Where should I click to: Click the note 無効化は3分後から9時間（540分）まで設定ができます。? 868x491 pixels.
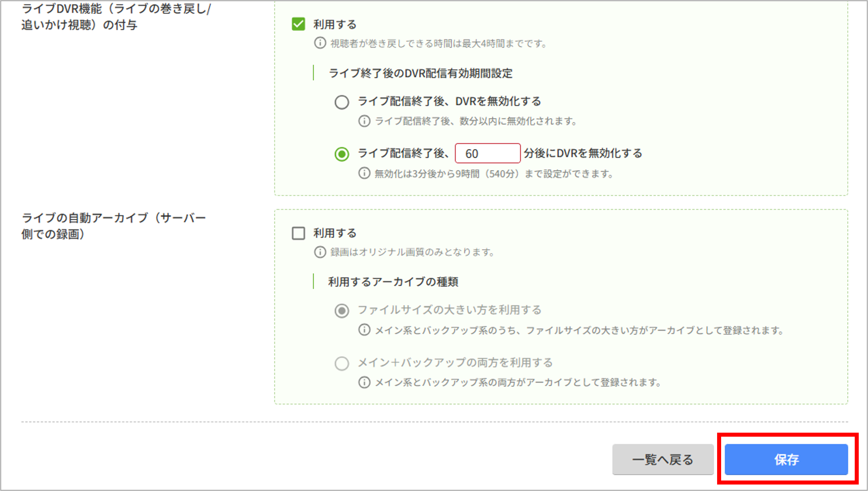coord(494,174)
